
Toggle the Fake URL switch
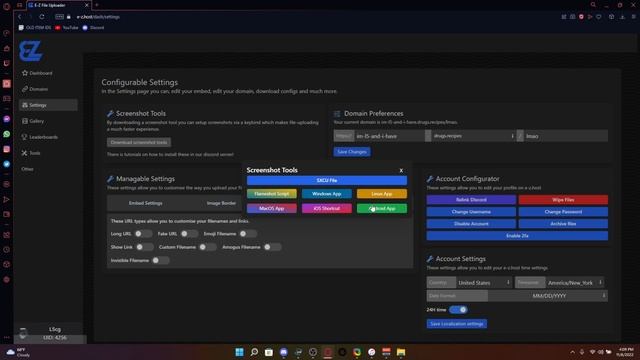189,234
